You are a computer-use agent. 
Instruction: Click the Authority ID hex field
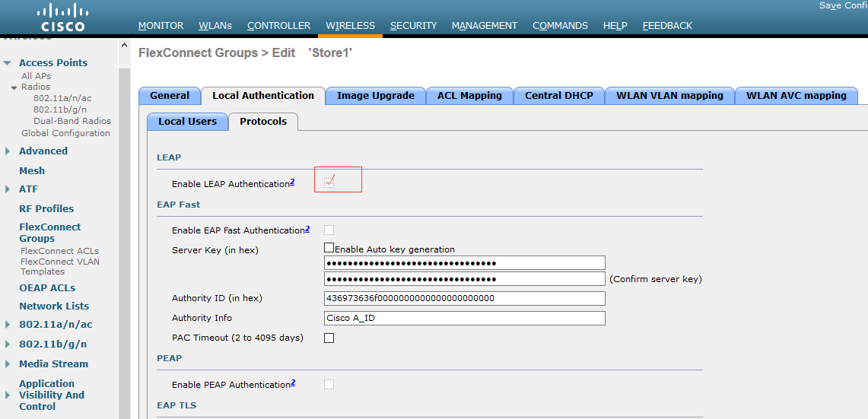click(x=465, y=298)
